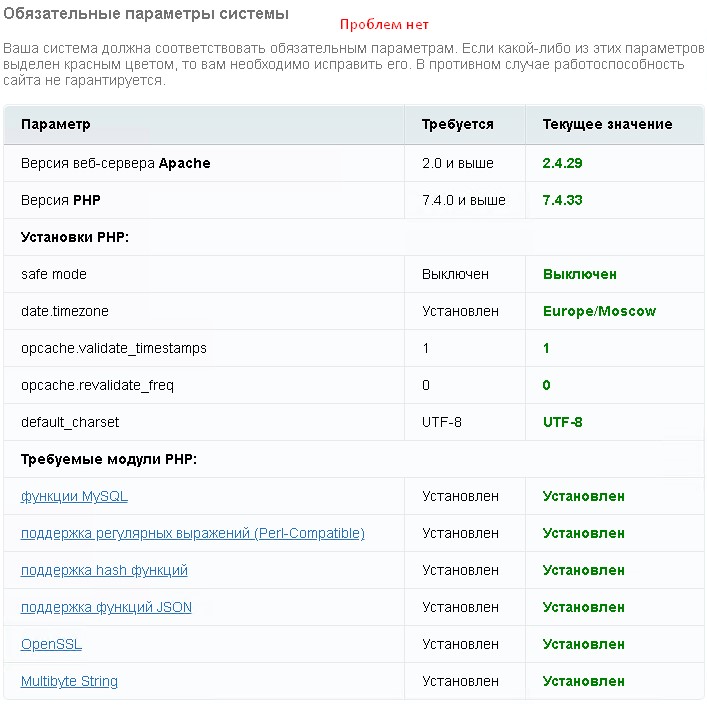Select the safe mode parameter label
The image size is (707, 711).
(x=54, y=274)
